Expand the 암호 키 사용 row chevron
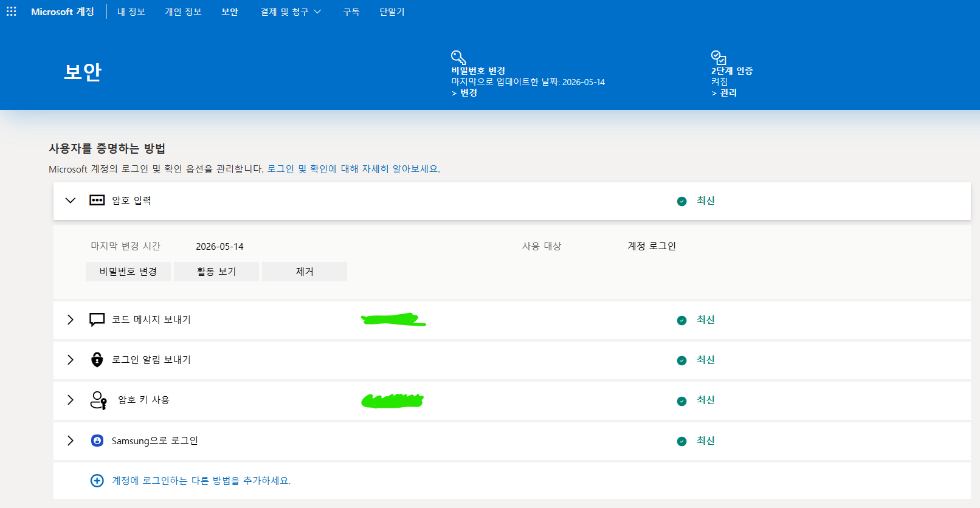Image resolution: width=980 pixels, height=508 pixels. pos(71,400)
